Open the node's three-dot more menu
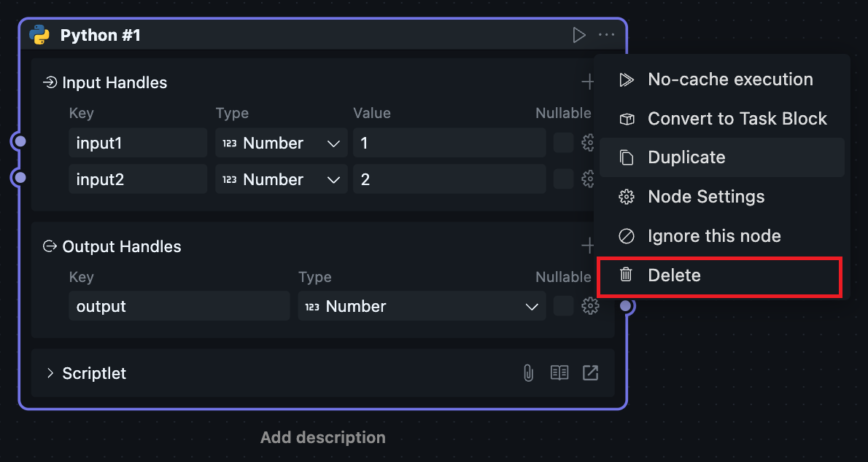 (x=606, y=35)
